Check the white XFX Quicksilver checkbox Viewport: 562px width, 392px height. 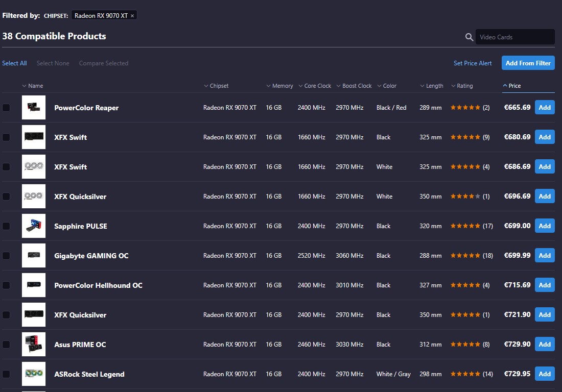click(x=6, y=197)
